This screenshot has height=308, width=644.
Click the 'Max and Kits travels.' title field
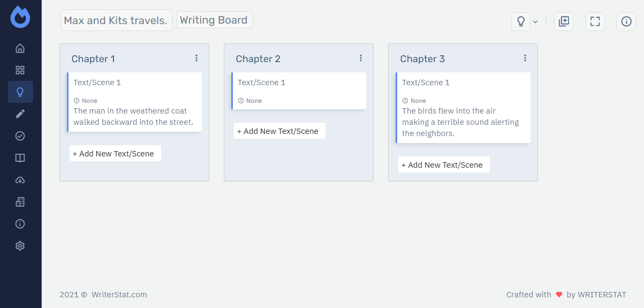point(116,20)
